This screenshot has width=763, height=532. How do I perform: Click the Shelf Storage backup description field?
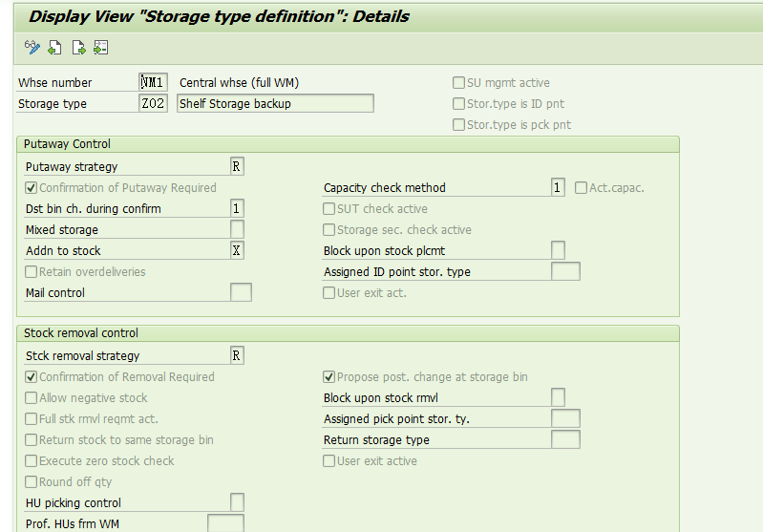tap(275, 103)
